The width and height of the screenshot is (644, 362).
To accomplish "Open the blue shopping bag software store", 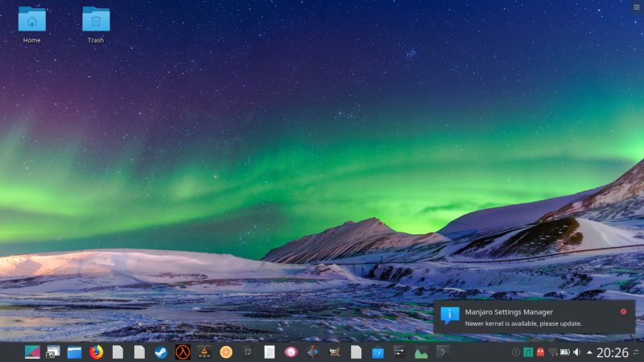I will pyautogui.click(x=378, y=352).
